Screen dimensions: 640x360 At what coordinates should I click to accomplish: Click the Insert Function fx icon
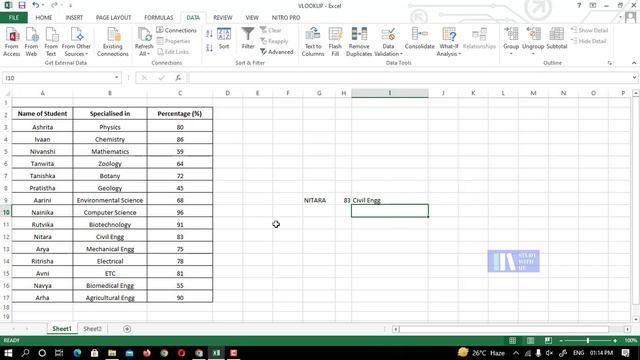[178, 78]
